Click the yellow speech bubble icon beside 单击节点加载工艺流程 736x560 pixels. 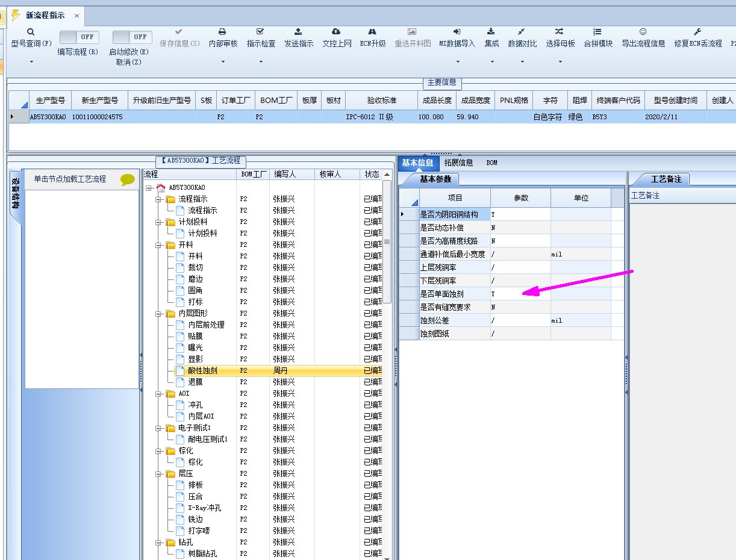pos(128,179)
